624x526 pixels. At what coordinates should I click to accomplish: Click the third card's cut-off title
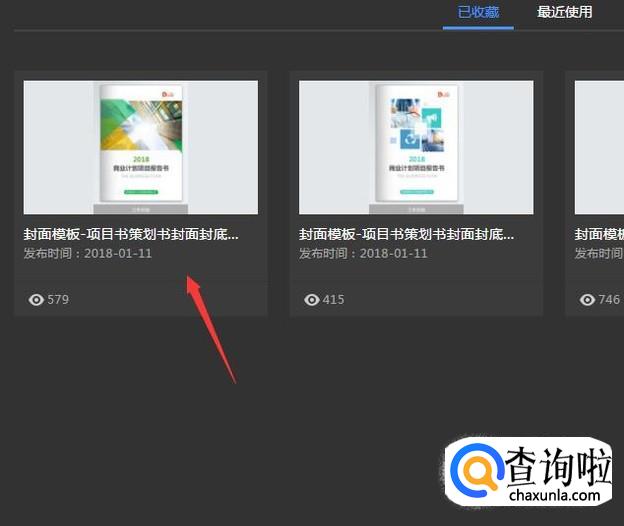tap(598, 234)
